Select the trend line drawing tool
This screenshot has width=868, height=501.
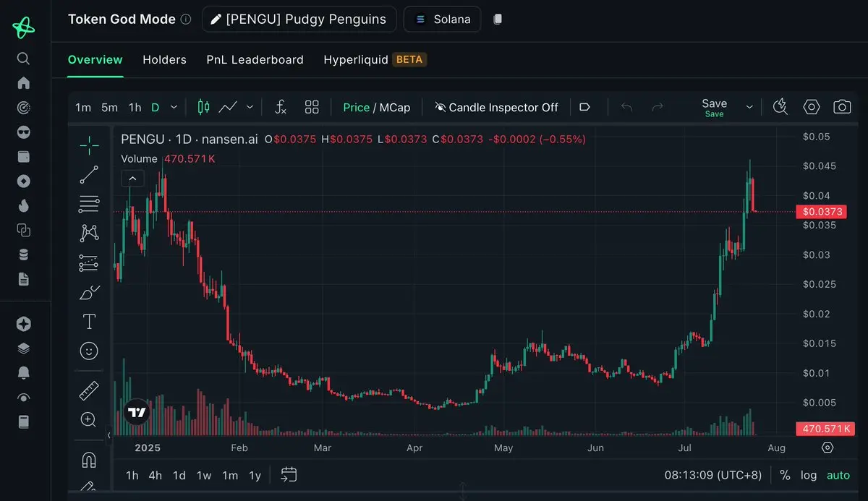(x=89, y=175)
